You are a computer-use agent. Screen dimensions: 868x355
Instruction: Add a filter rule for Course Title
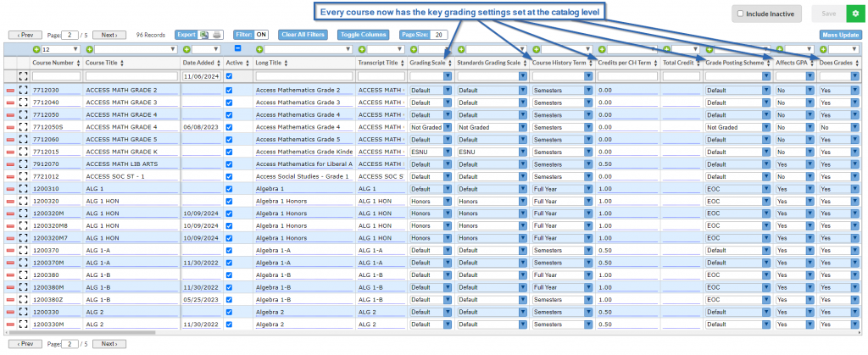pyautogui.click(x=90, y=50)
